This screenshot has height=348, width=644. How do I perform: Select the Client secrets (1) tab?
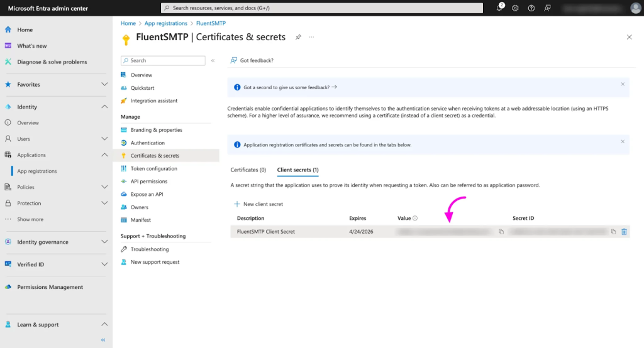pos(297,170)
